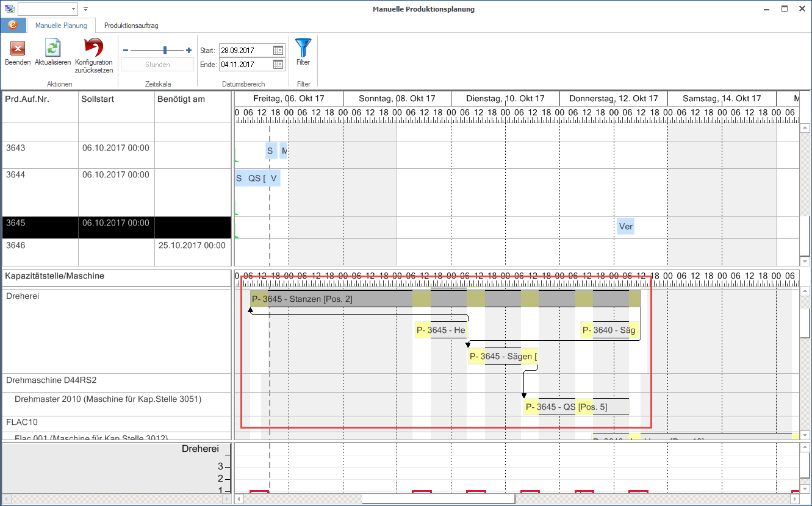Select order row 3644
This screenshot has height=506, width=812.
(117, 192)
